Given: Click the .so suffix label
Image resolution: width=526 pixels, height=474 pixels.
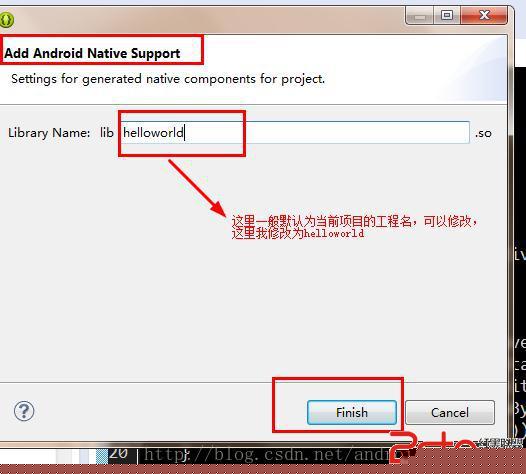Looking at the screenshot, I should pyautogui.click(x=483, y=133).
